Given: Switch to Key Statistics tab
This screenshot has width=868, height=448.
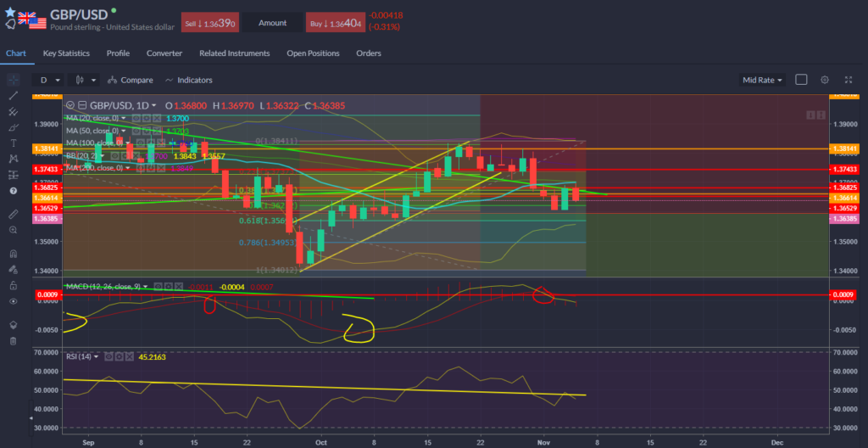Looking at the screenshot, I should [x=66, y=53].
